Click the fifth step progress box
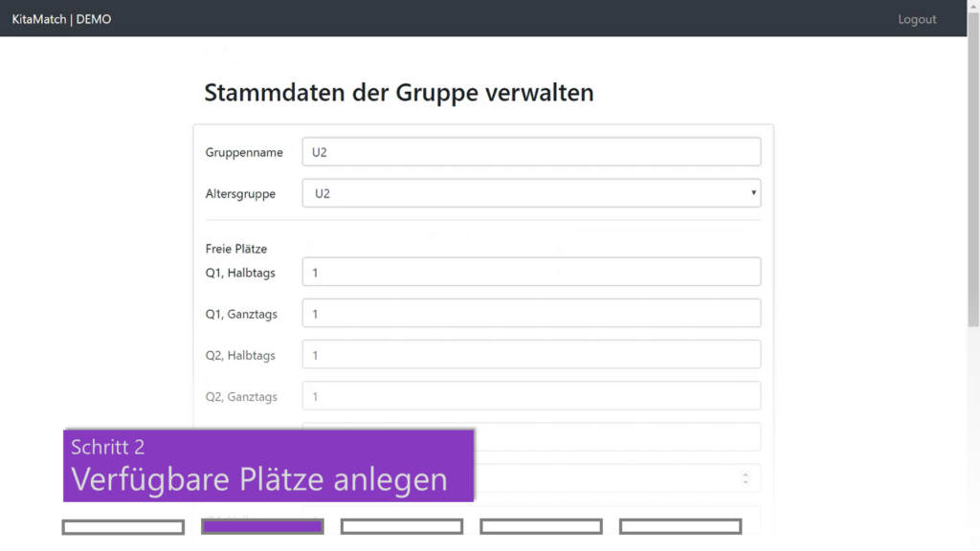This screenshot has width=980, height=551. pos(680,527)
